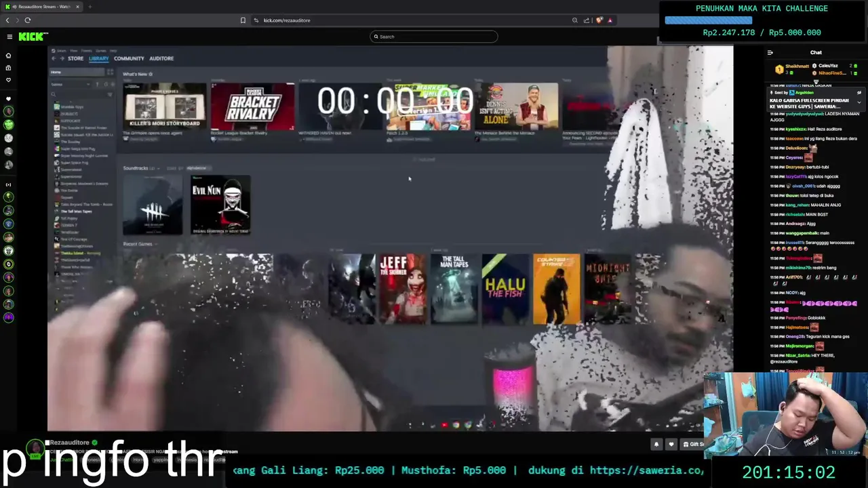The width and height of the screenshot is (868, 488).
Task: Bookmark this page with the bookmark icon
Action: pos(243,20)
